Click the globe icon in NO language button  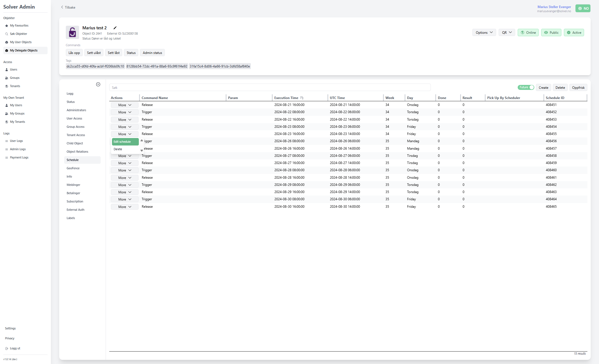click(x=580, y=8)
